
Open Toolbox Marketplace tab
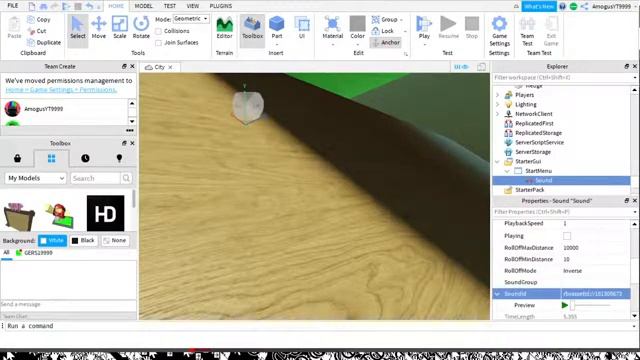tap(17, 158)
